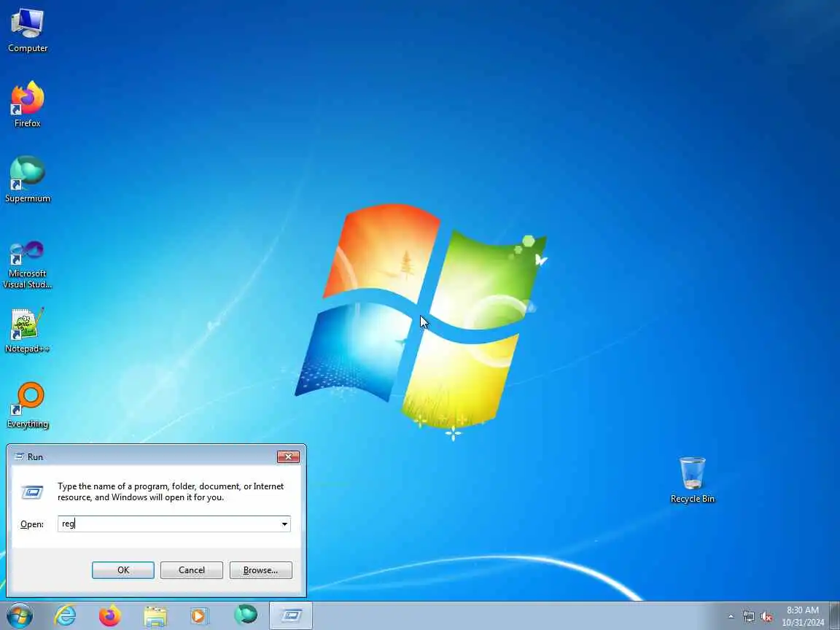Launch Supermium from the taskbar
Viewport: 840px width, 630px height.
coord(245,615)
